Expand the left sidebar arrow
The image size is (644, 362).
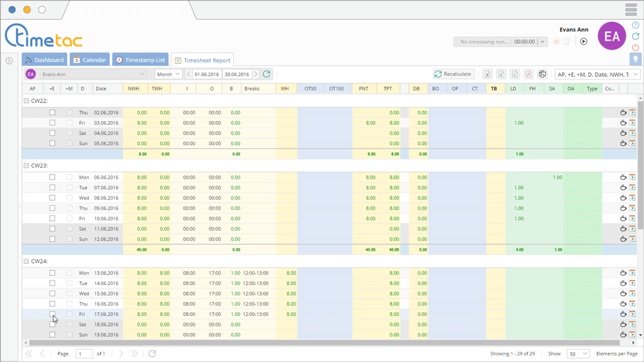coord(9,60)
